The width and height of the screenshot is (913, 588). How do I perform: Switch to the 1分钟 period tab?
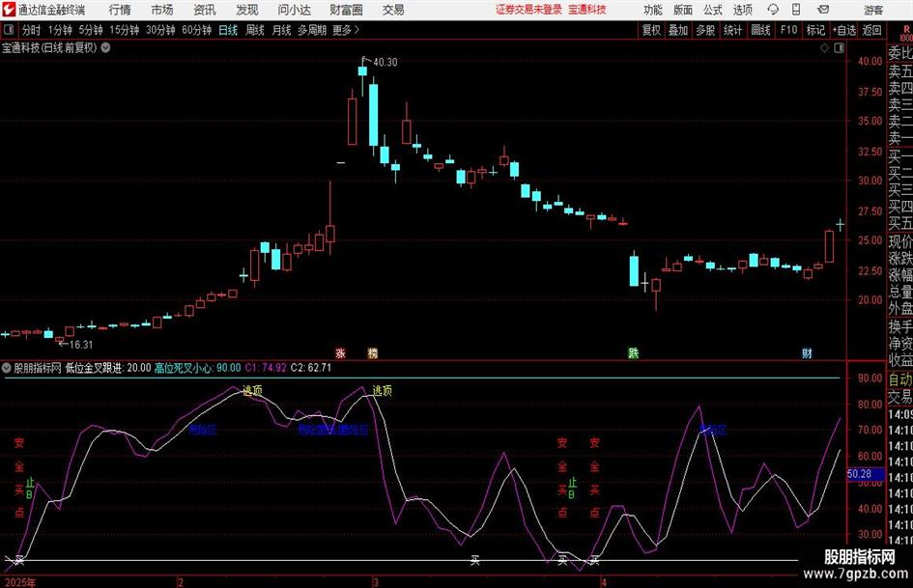[x=60, y=30]
